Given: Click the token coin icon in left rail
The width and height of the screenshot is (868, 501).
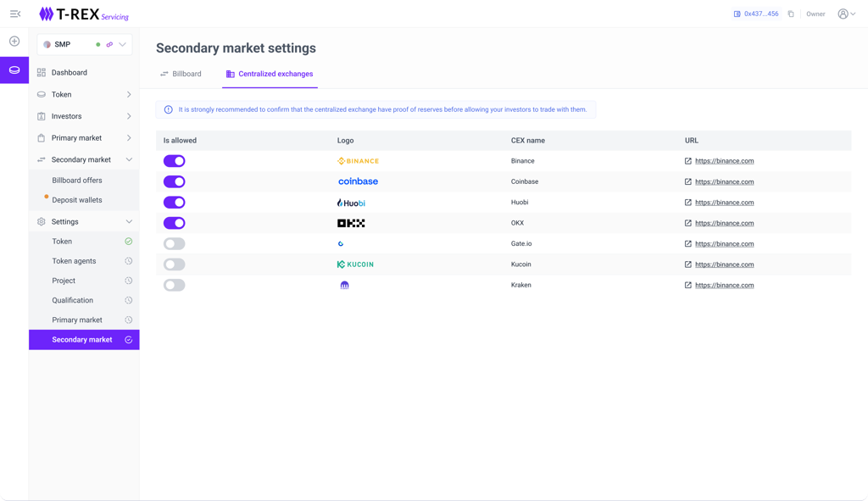Looking at the screenshot, I should tap(14, 70).
